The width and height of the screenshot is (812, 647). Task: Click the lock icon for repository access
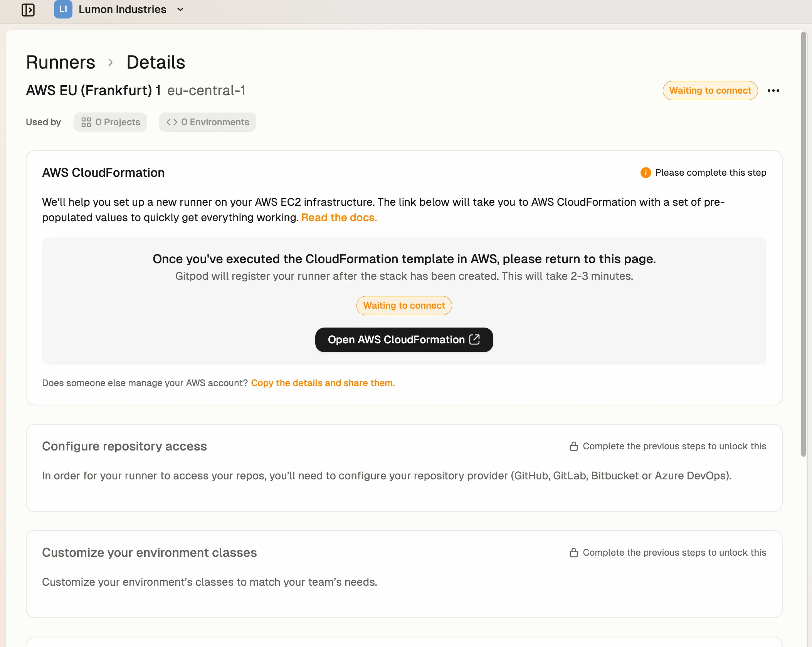click(x=573, y=446)
